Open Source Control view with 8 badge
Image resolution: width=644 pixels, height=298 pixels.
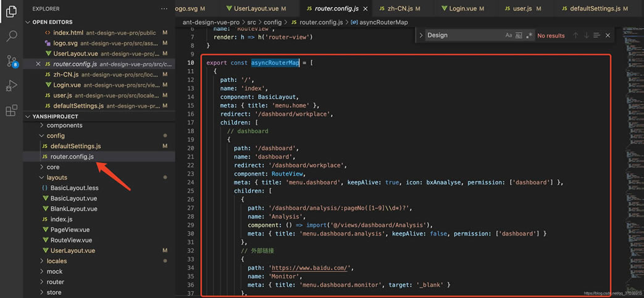12,61
